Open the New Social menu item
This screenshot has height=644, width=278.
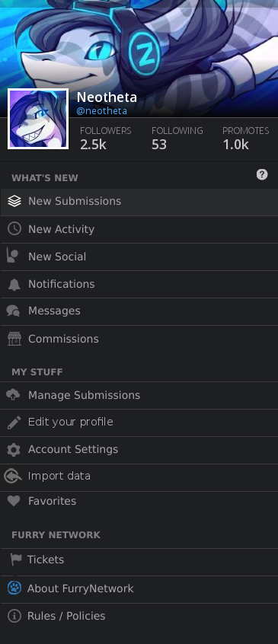pos(139,257)
